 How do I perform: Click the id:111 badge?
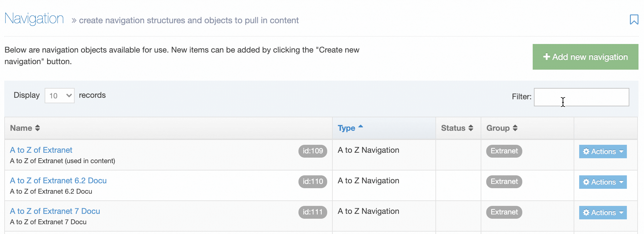click(x=313, y=212)
